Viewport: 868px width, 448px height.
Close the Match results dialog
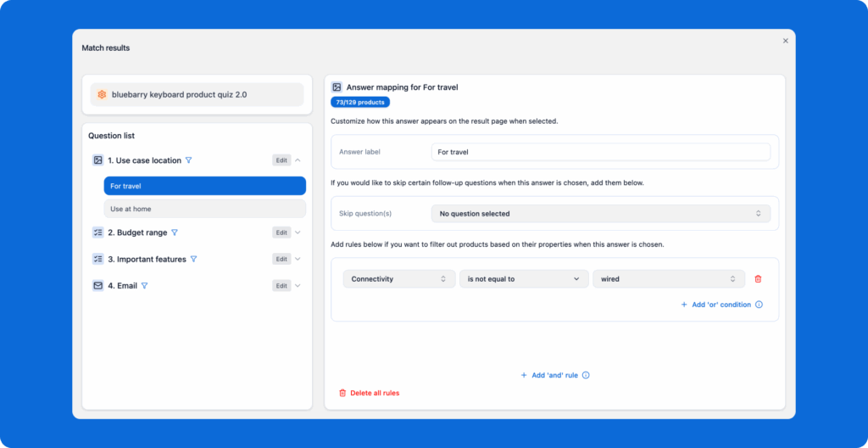(785, 41)
